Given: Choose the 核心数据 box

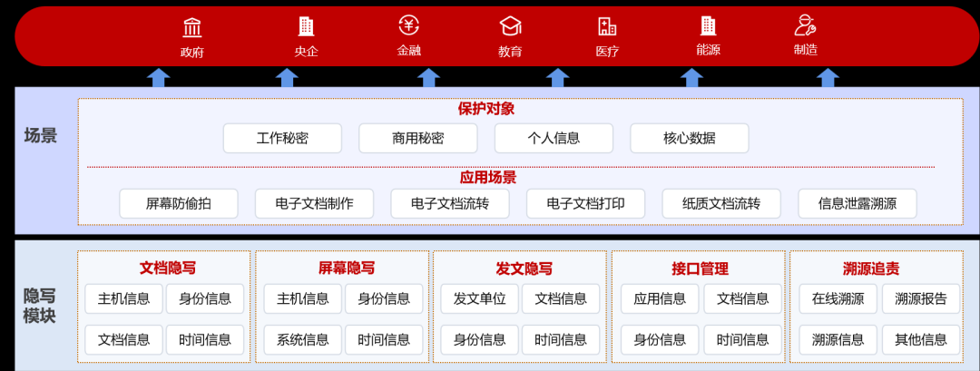Looking at the screenshot, I should click(x=689, y=138).
